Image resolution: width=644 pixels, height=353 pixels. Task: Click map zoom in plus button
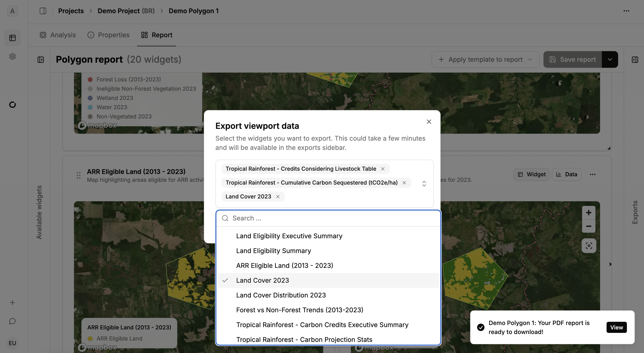tap(589, 213)
